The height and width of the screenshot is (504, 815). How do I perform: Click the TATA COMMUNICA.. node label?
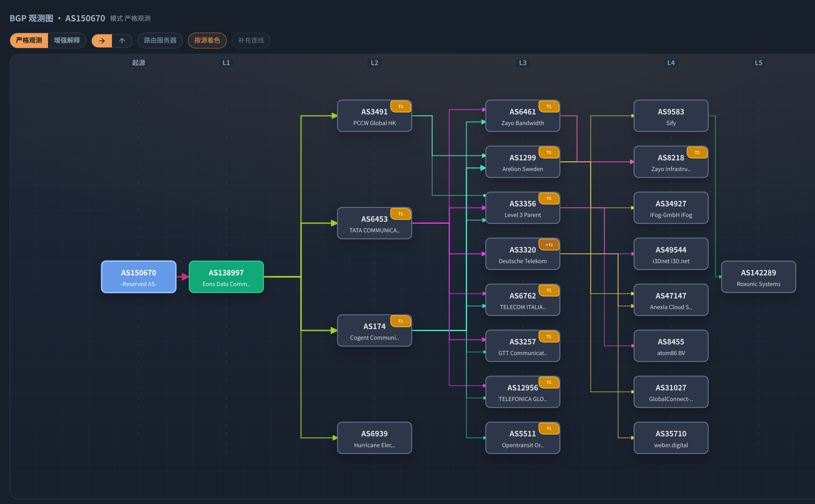(x=374, y=230)
